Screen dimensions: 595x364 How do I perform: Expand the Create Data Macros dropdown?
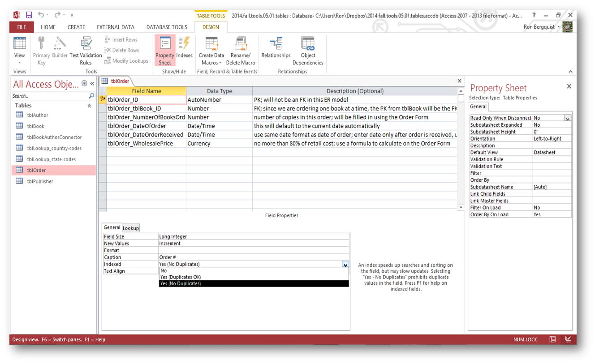pyautogui.click(x=211, y=63)
